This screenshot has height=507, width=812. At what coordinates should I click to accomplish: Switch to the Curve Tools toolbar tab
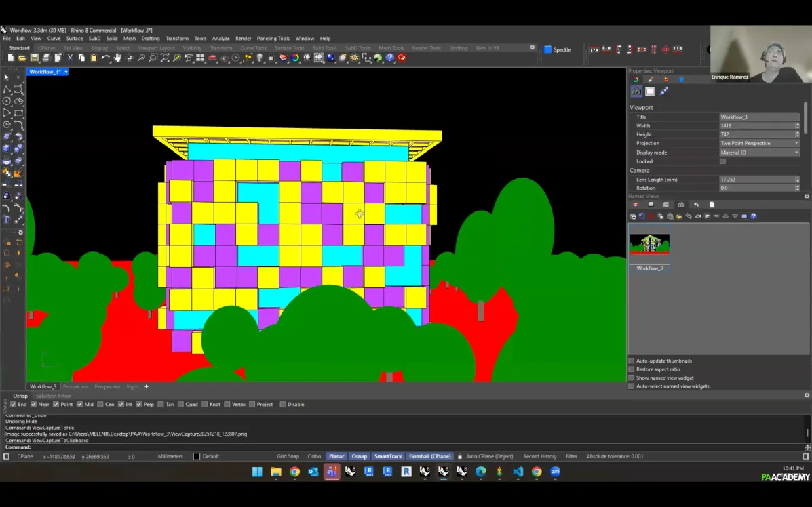pos(253,48)
